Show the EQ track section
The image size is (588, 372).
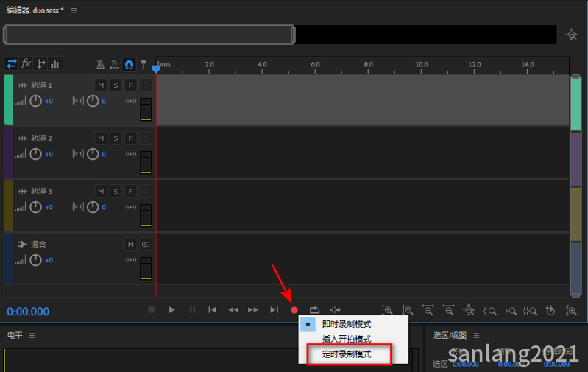55,64
